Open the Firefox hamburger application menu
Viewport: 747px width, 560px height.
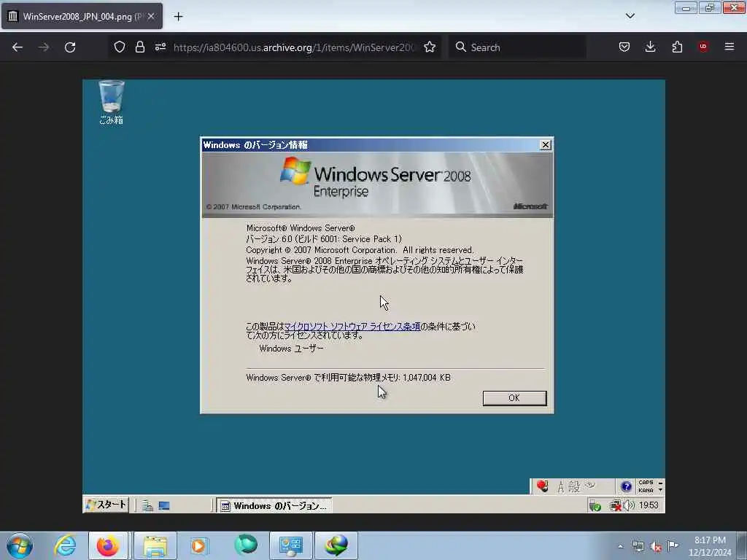(x=729, y=47)
